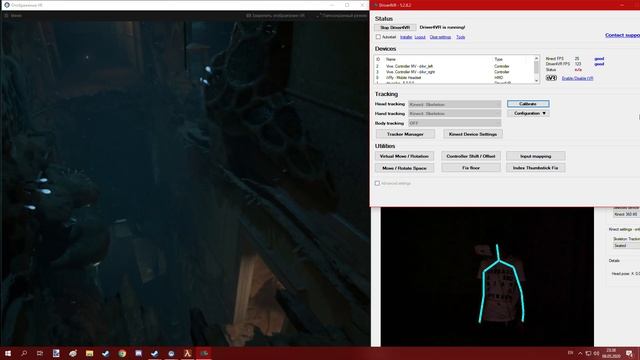Open taskbar search magnifier icon
Screen dimensions: 640x360
[24, 353]
